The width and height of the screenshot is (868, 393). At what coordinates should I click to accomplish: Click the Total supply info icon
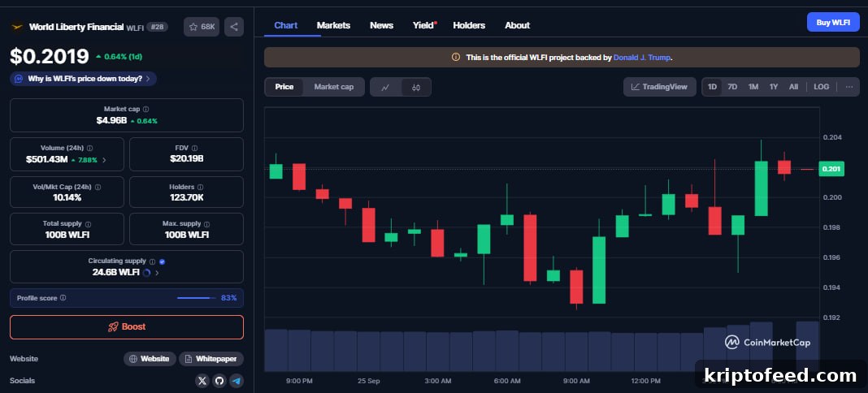(x=88, y=224)
